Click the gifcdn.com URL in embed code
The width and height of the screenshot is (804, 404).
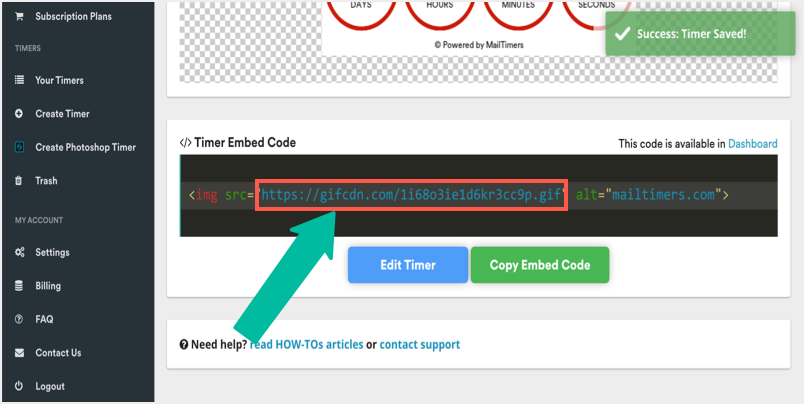[x=412, y=195]
